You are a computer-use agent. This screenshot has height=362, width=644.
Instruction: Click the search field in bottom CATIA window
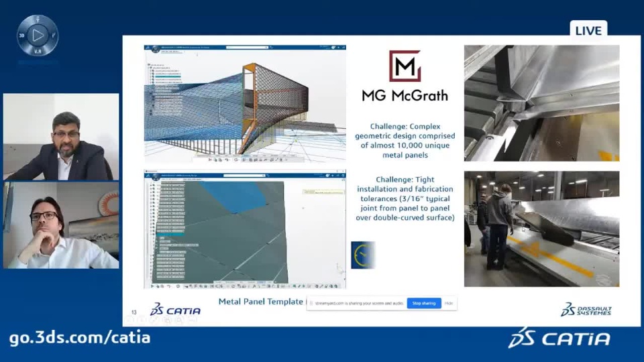tap(244, 176)
